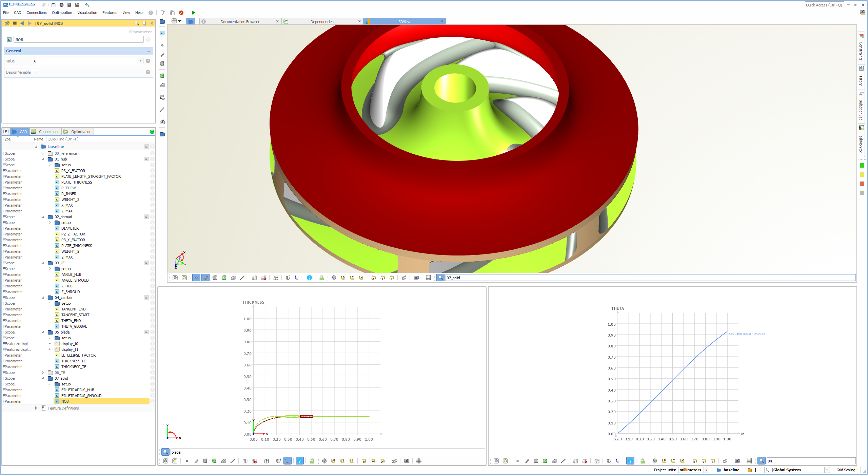Click the NOB name input field
Image resolution: width=868 pixels, height=475 pixels.
point(79,40)
